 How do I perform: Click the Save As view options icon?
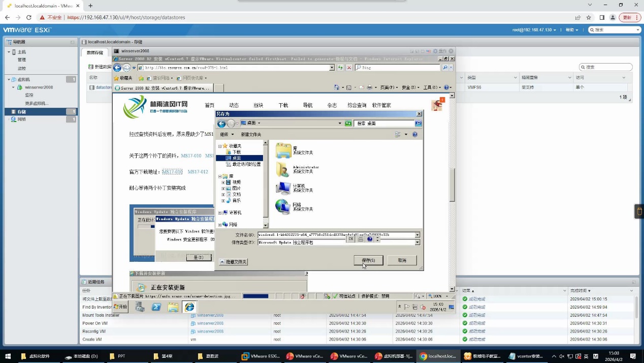398,135
